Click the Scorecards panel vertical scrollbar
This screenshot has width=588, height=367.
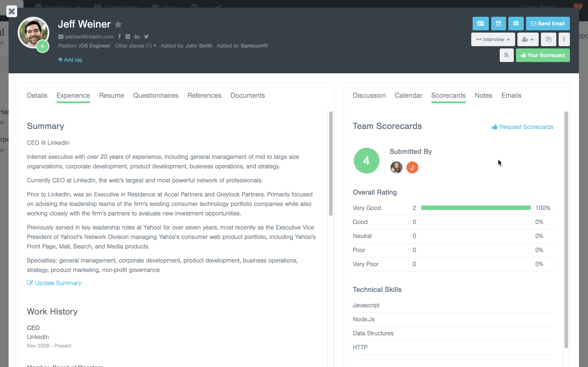tap(566, 229)
